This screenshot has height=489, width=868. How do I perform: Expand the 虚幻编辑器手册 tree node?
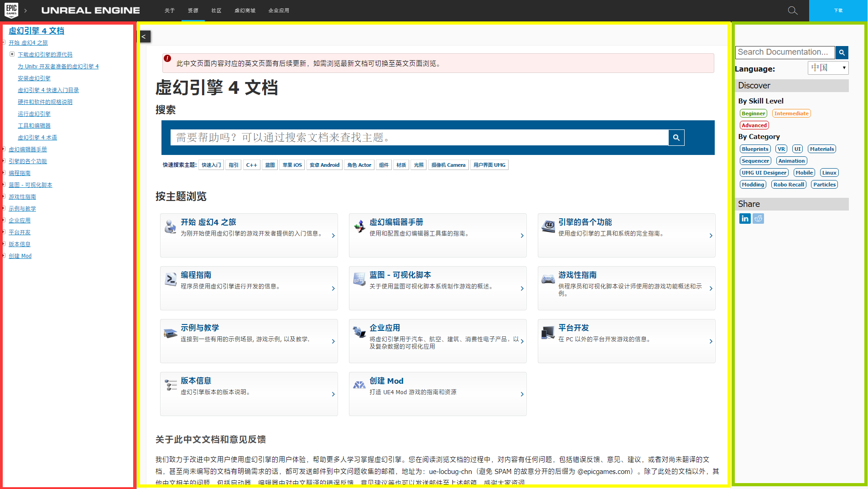4,149
